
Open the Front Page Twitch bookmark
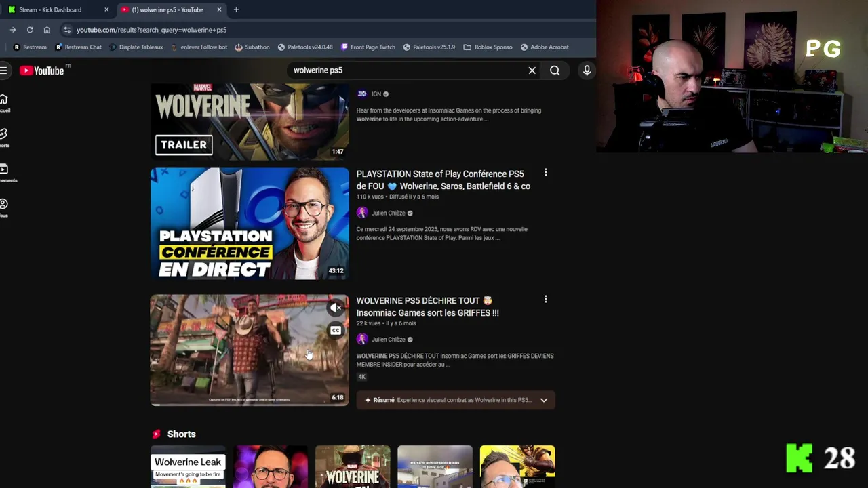368,47
